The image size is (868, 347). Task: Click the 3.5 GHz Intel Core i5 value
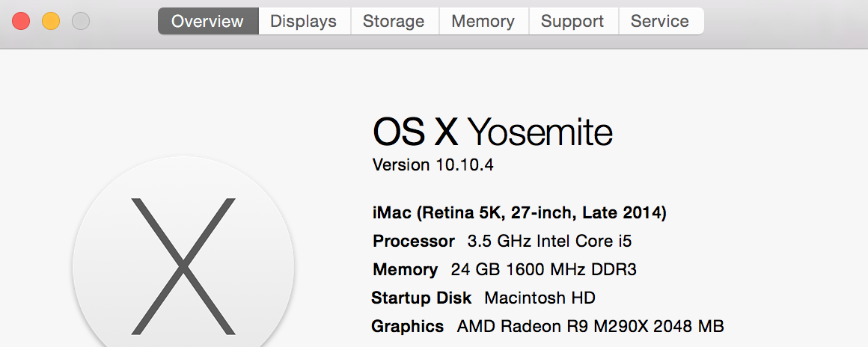point(550,242)
